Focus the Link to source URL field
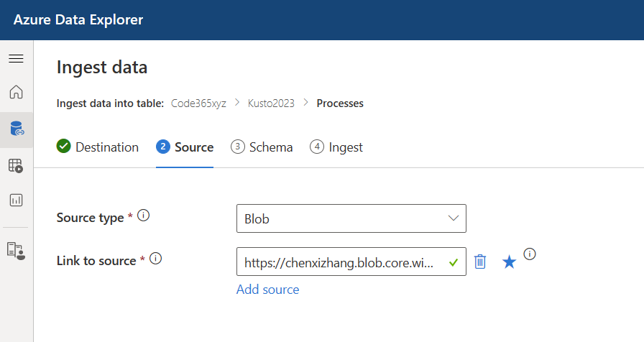Screen dimensions: 644x342 (351, 262)
